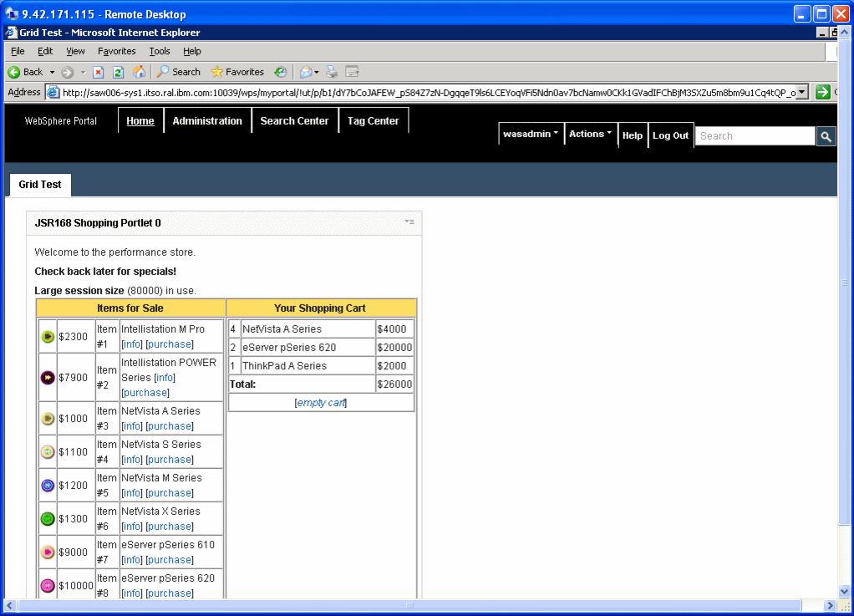Screen dimensions: 854x616
Task: Click the WebSphere Portal logo text
Action: [x=60, y=121]
